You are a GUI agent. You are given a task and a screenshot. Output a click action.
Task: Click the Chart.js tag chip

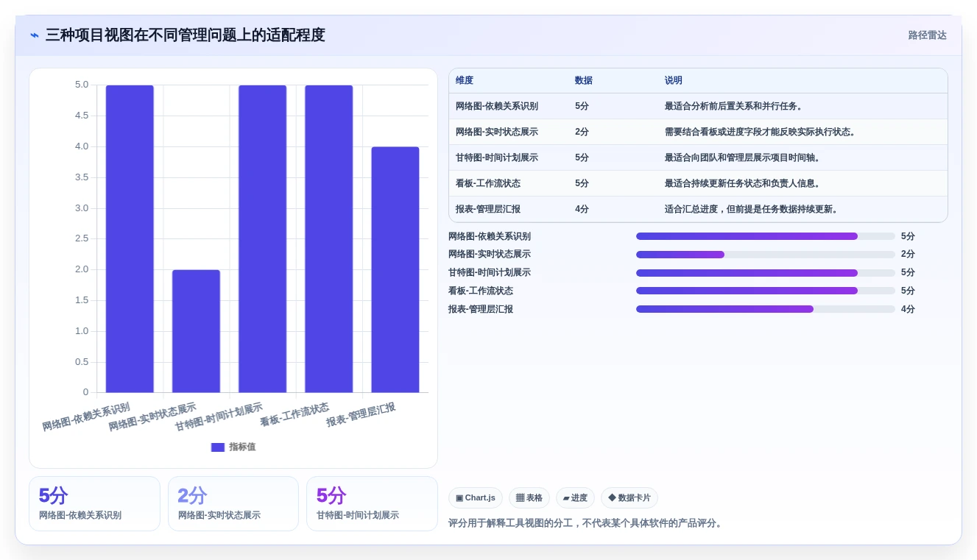[476, 498]
